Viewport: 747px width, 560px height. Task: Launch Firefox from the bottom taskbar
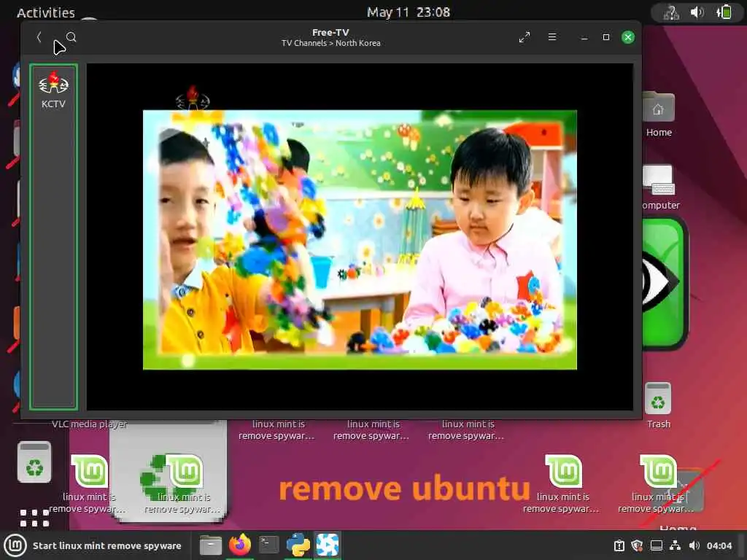pyautogui.click(x=240, y=545)
